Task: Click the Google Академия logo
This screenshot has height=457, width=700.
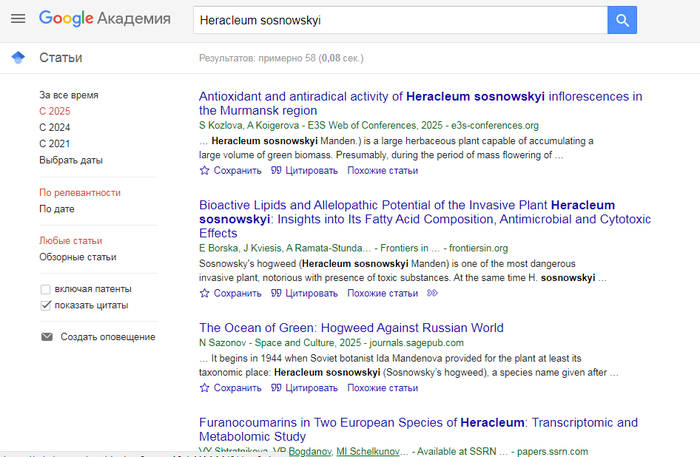Action: coord(104,19)
